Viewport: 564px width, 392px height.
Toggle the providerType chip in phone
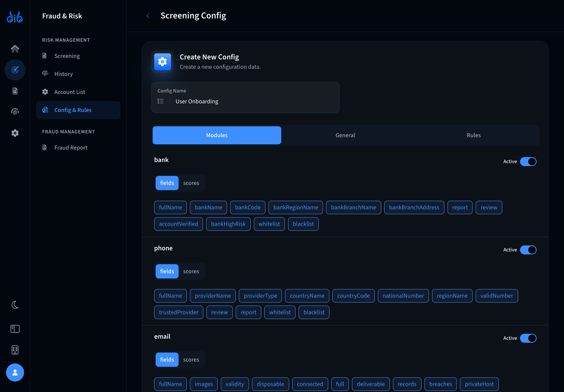(260, 295)
